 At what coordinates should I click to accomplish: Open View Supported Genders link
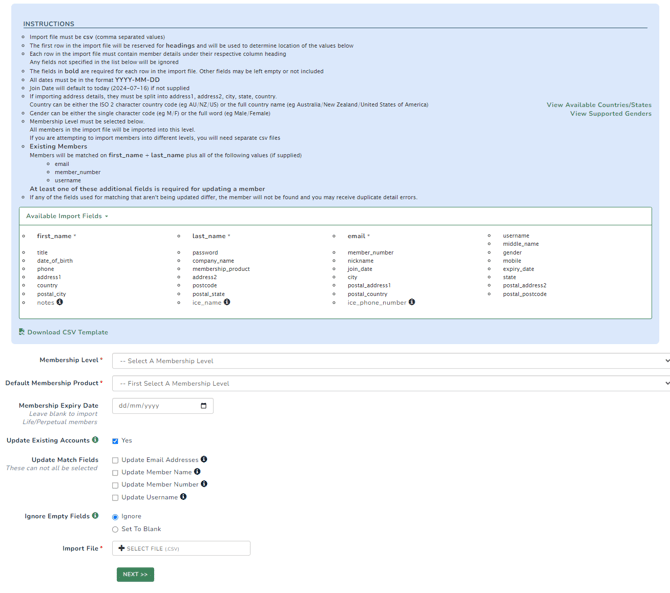tap(610, 114)
